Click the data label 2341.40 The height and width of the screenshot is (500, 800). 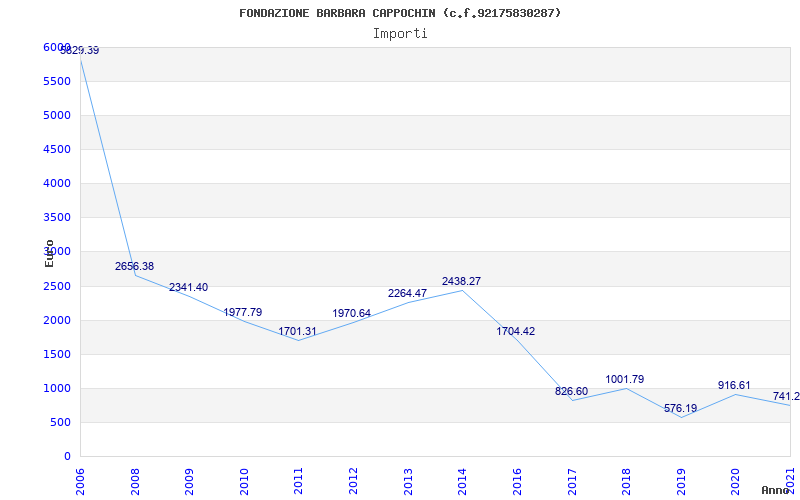[188, 287]
